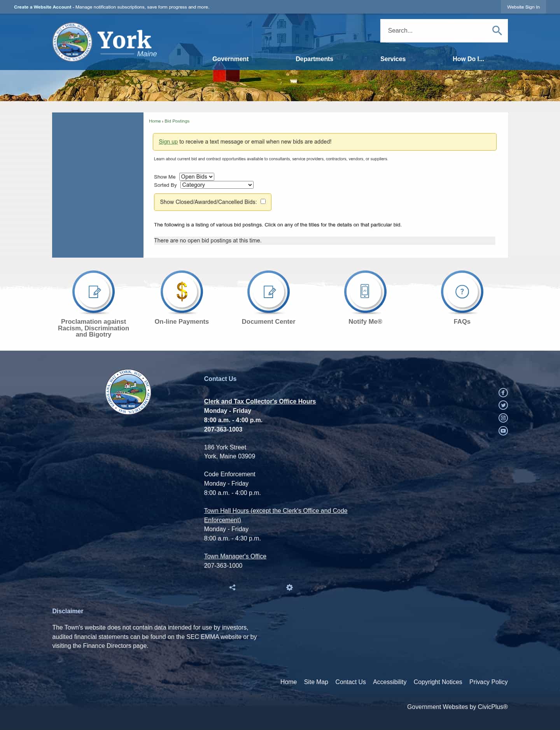Click the Copyright Notices link
560x730 pixels.
438,682
